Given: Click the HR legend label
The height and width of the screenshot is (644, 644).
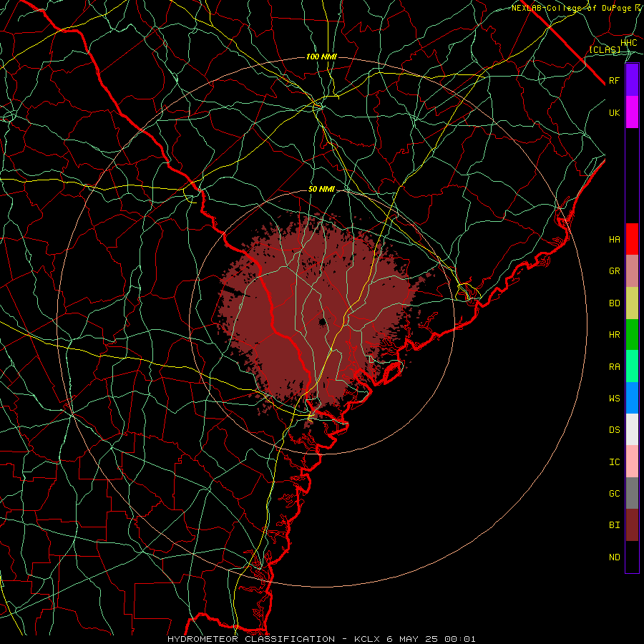Looking at the screenshot, I should pyautogui.click(x=614, y=335).
